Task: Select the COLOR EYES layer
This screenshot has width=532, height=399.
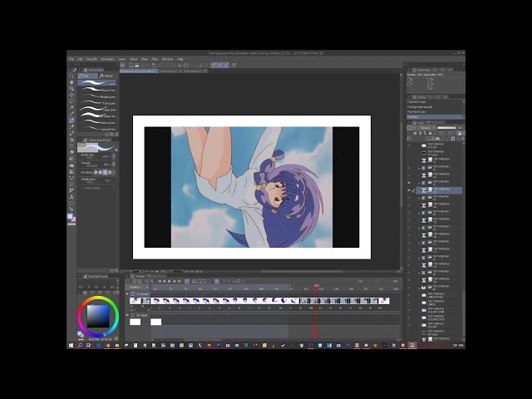Action: 440,318
